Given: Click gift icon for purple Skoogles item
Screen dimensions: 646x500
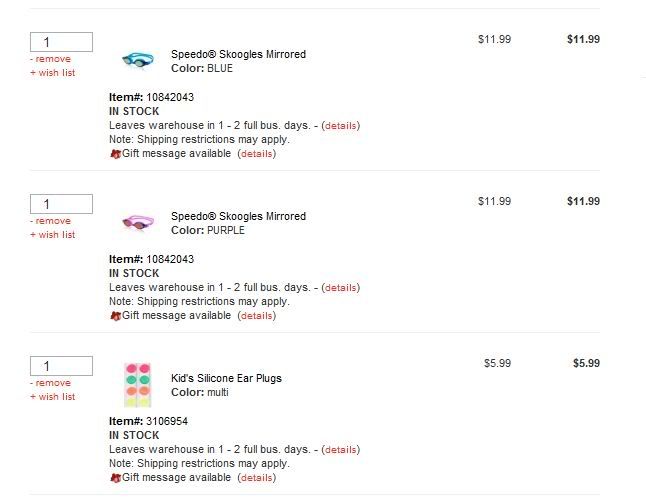Looking at the screenshot, I should click(115, 316).
